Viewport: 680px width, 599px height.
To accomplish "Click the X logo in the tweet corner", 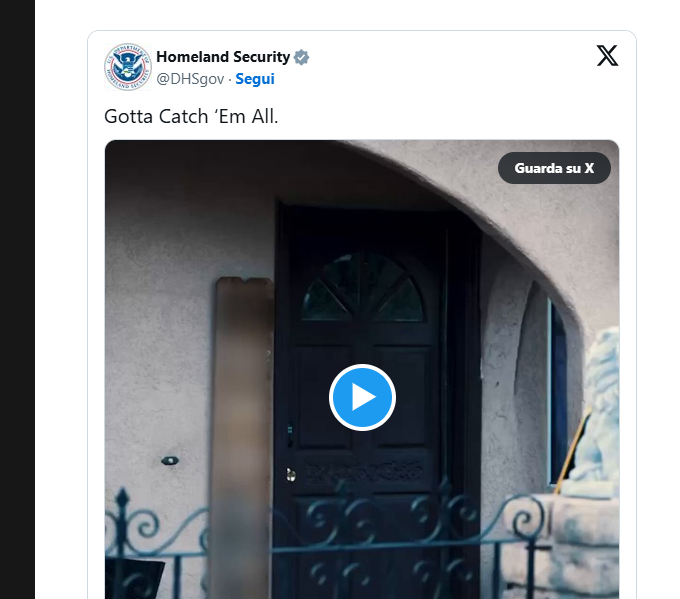I will [x=607, y=56].
